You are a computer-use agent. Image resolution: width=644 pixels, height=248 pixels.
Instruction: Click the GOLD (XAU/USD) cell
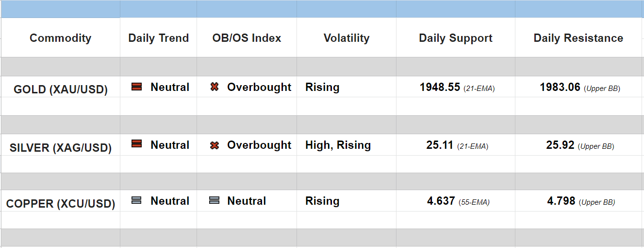pyautogui.click(x=61, y=89)
